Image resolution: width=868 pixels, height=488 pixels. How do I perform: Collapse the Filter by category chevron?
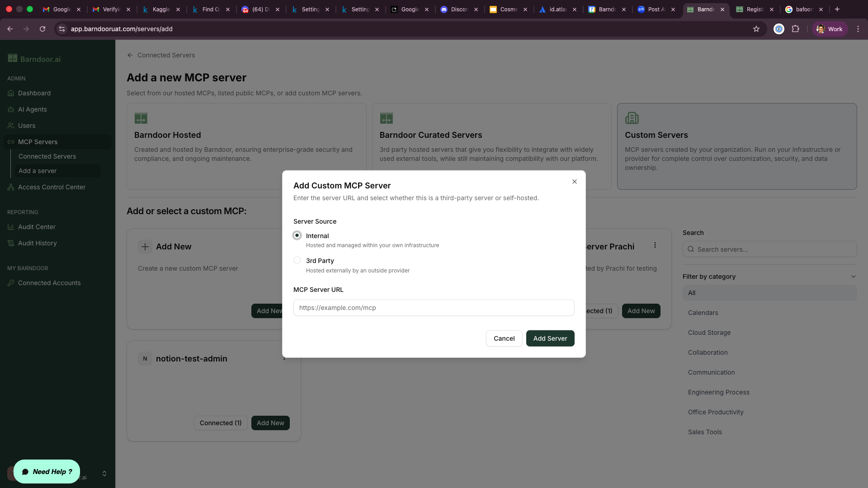853,277
